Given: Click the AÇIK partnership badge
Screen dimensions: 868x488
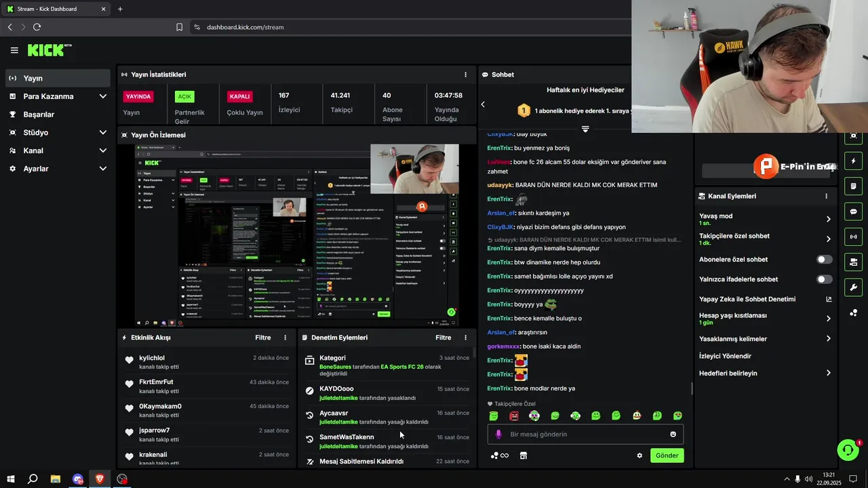Looking at the screenshot, I should (x=184, y=96).
